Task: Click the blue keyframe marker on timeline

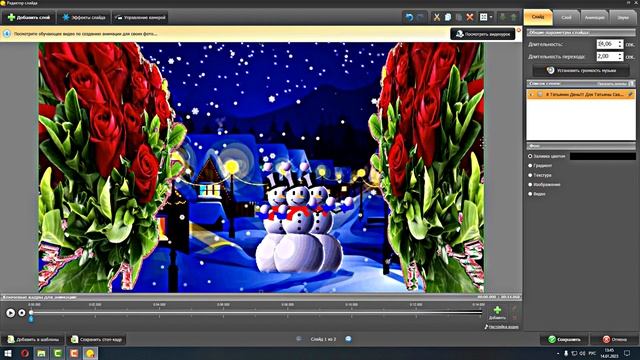Action: coord(31,318)
